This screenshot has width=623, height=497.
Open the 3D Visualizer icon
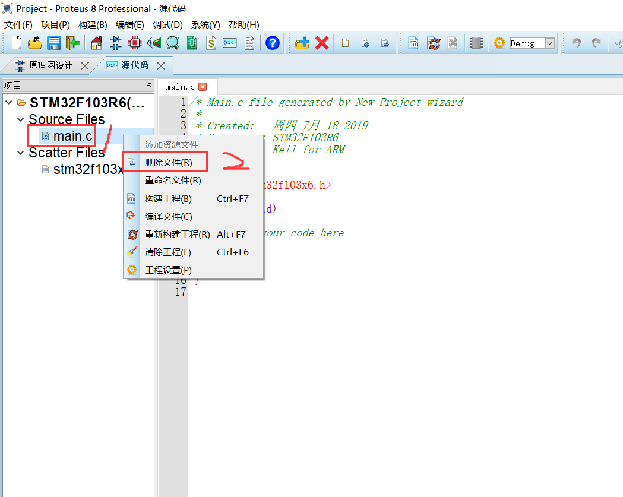154,43
